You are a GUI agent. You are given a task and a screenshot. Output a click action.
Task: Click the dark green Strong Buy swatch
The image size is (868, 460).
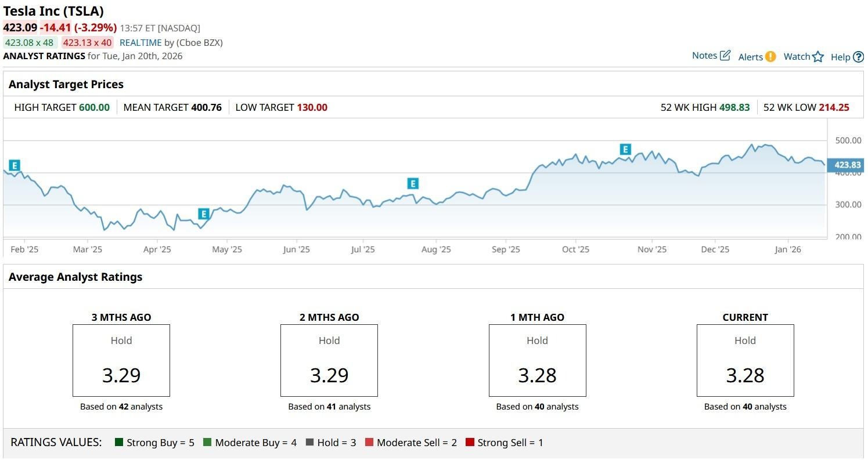click(x=119, y=443)
